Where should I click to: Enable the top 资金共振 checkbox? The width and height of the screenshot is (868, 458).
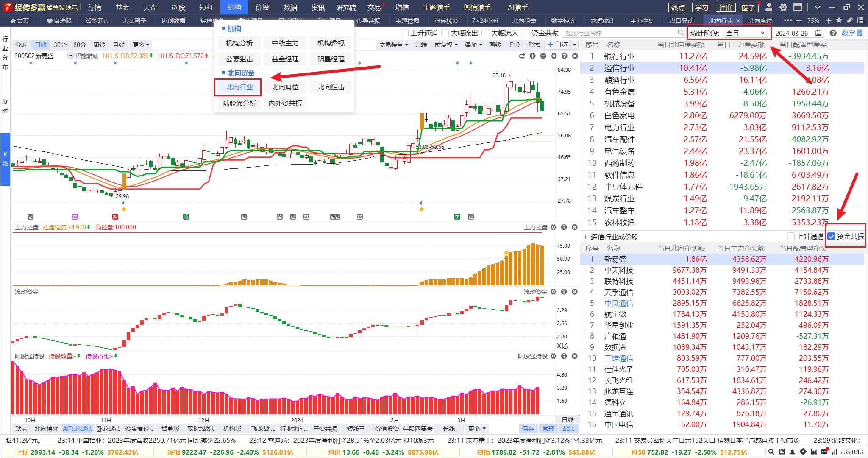[526, 33]
